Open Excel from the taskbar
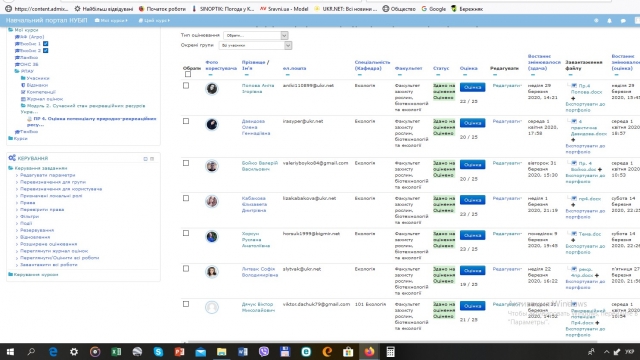 click(116, 351)
